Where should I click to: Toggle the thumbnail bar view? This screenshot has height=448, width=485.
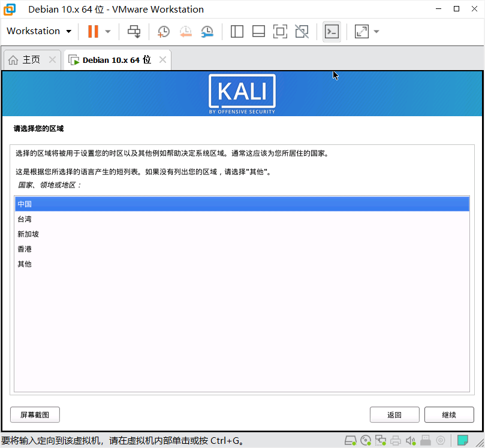(x=258, y=31)
